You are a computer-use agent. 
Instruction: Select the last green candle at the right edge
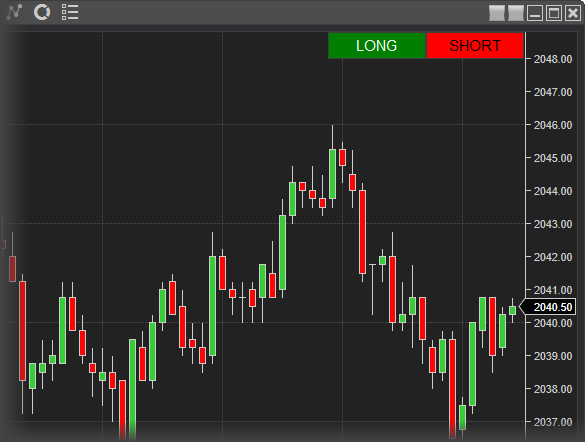[513, 310]
